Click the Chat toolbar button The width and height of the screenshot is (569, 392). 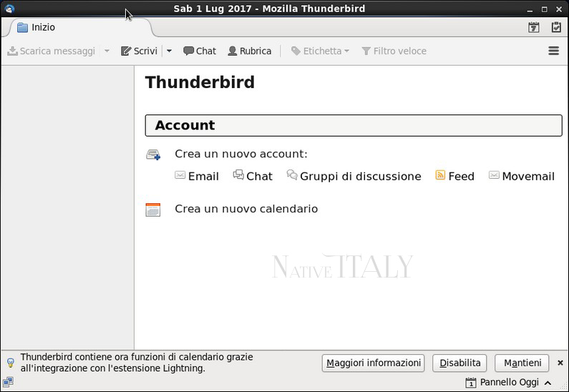point(200,51)
